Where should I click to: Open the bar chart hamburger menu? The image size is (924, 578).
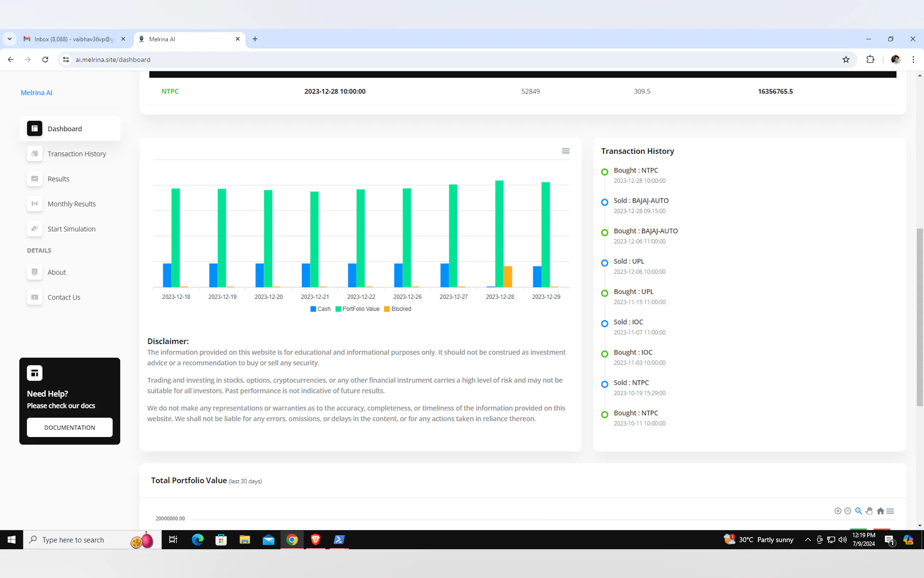pyautogui.click(x=565, y=151)
